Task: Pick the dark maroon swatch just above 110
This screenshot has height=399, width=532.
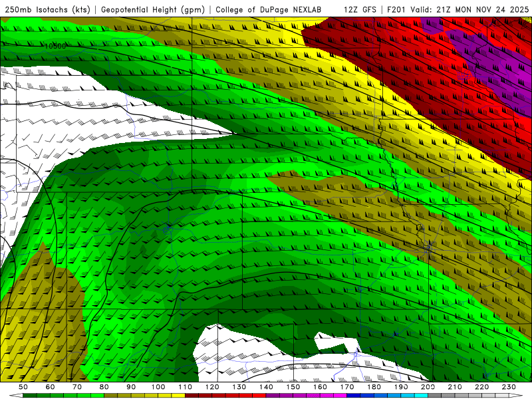Action: click(x=192, y=395)
